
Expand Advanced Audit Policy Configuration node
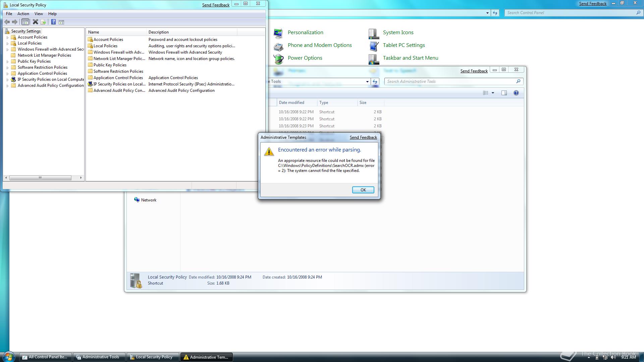7,86
